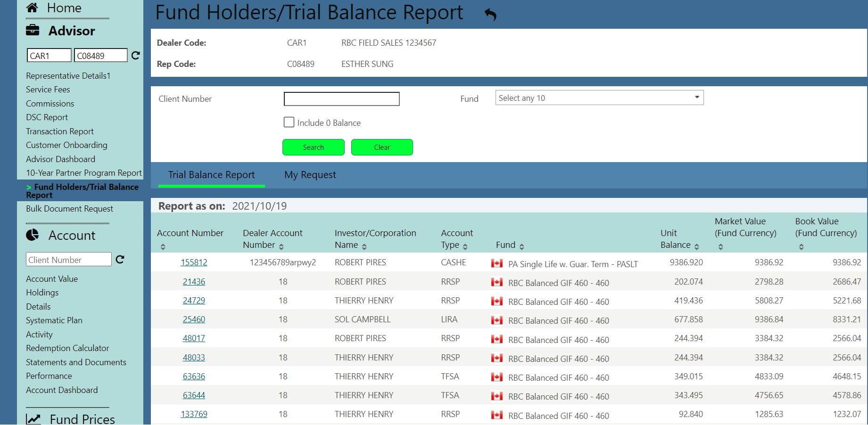
Task: Refresh the account client number
Action: pyautogui.click(x=120, y=260)
